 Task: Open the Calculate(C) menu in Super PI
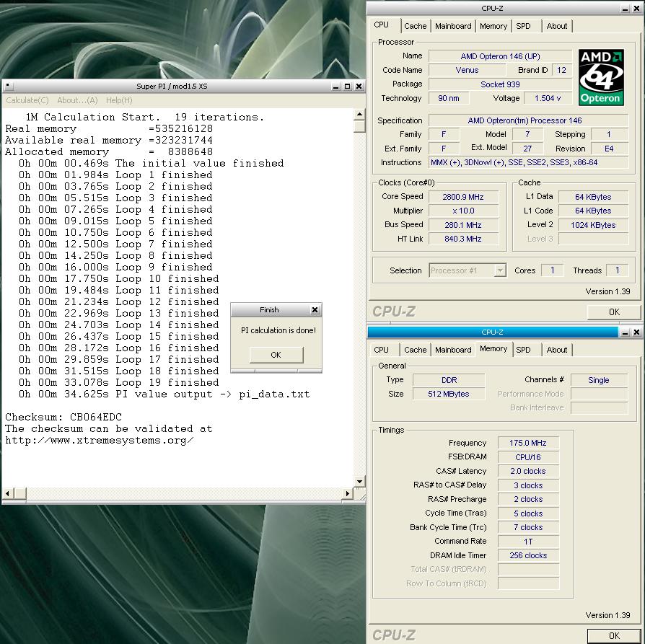27,100
